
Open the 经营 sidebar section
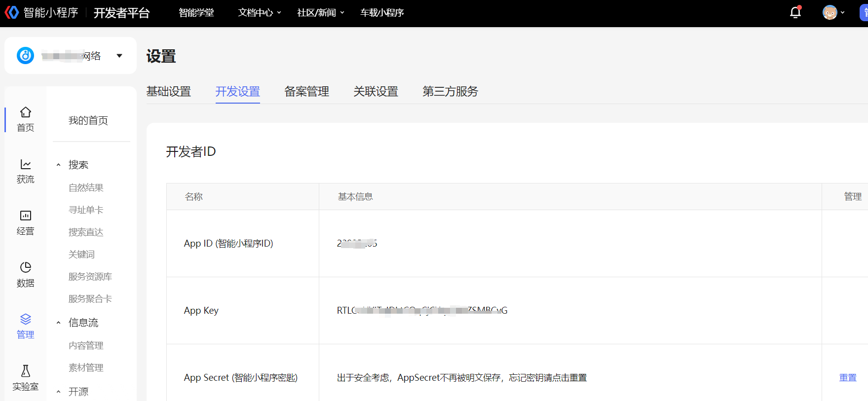25,222
